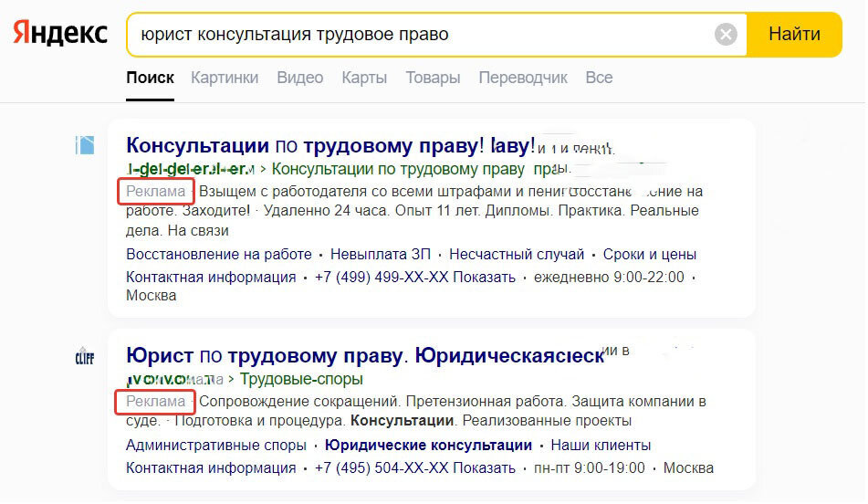Click the Найти search button

(x=794, y=35)
